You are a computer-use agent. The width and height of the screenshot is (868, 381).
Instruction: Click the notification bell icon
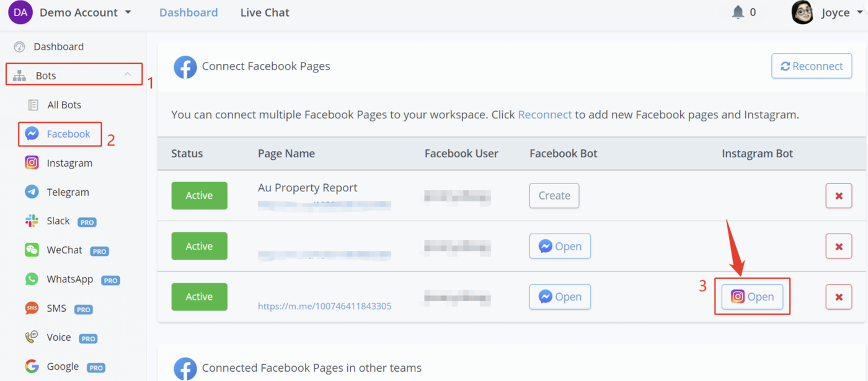click(x=738, y=12)
